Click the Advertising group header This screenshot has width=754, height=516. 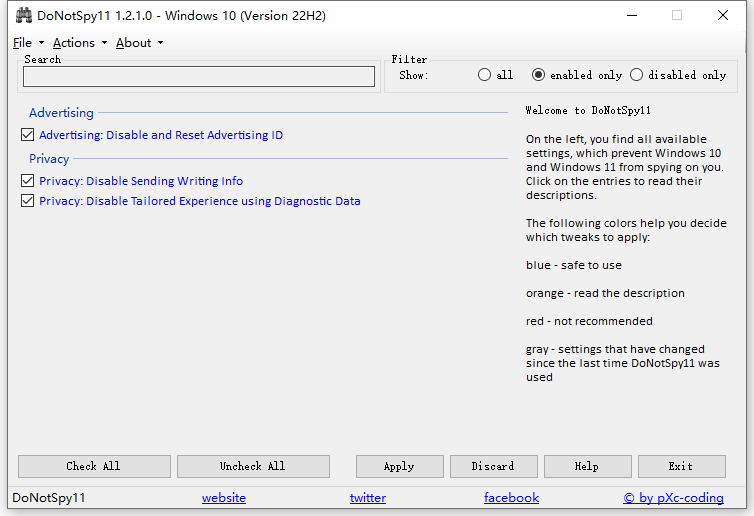61,113
